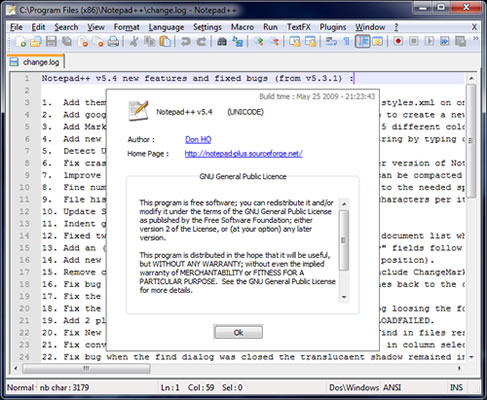Click the Stop Recording macro icon
487x400 pixels.
pyautogui.click(x=414, y=42)
